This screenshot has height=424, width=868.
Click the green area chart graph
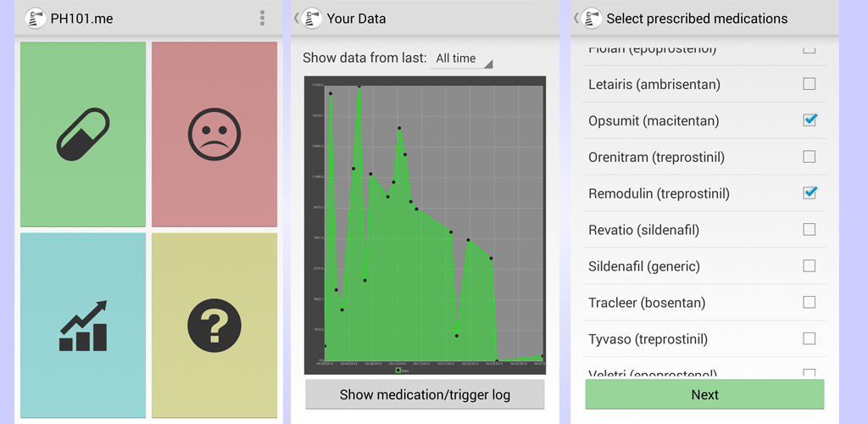426,225
